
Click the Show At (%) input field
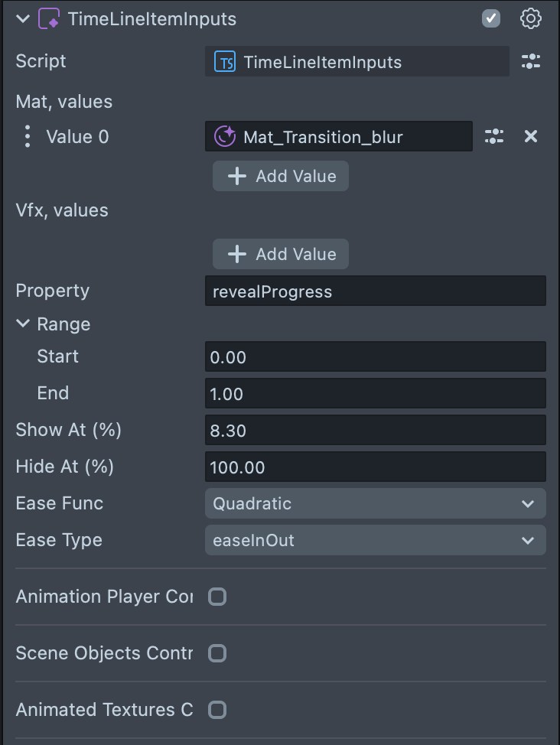pyautogui.click(x=375, y=431)
